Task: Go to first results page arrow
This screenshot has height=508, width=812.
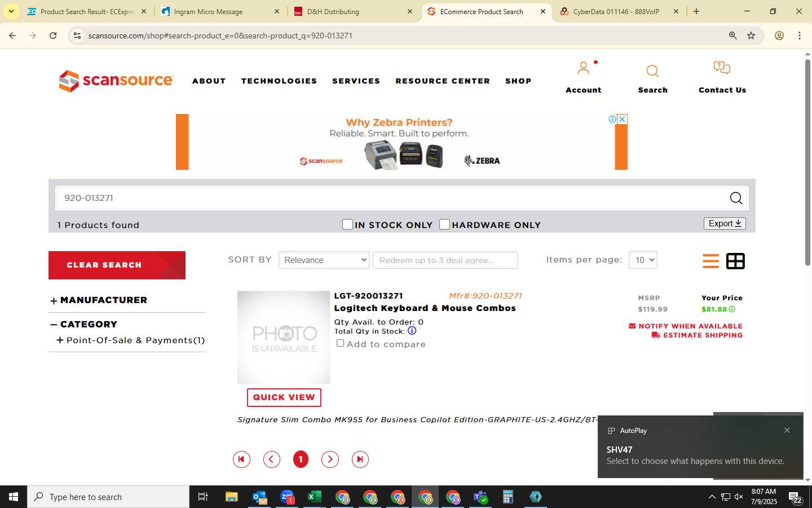Action: [241, 459]
